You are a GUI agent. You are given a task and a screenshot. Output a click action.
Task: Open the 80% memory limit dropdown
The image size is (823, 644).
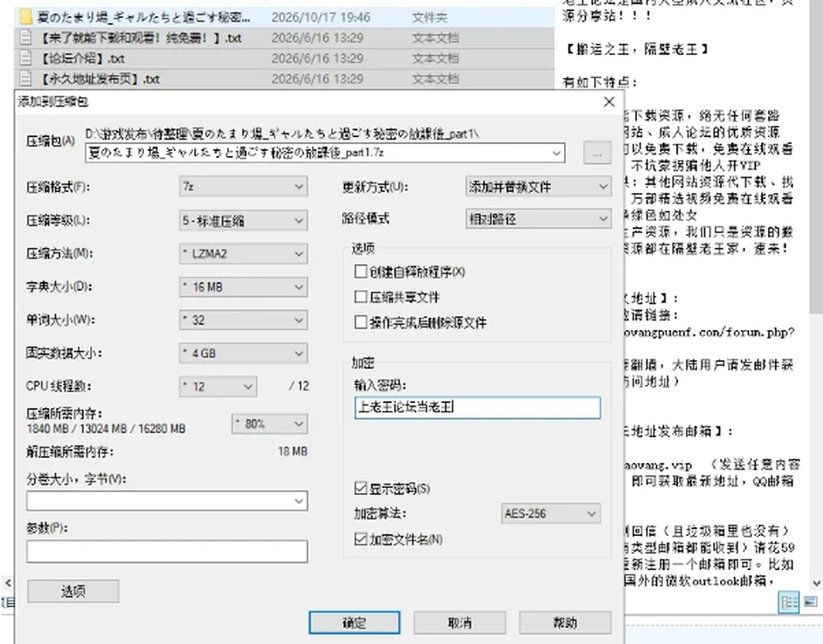[269, 424]
